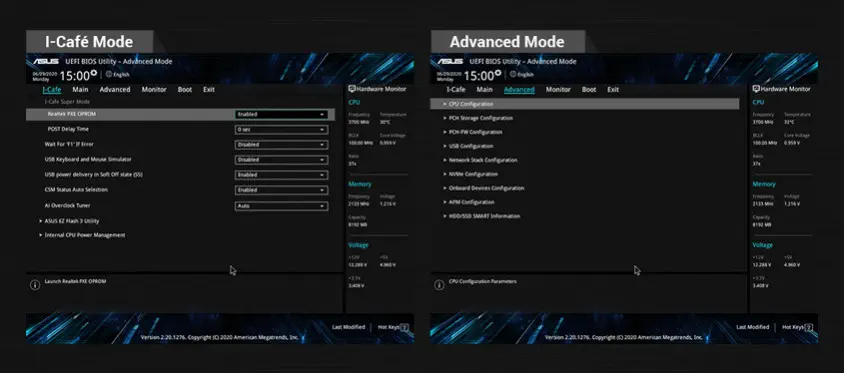This screenshot has height=373, width=844.
Task: Click the clock gear icon in Advanced Mode screen
Action: click(498, 72)
